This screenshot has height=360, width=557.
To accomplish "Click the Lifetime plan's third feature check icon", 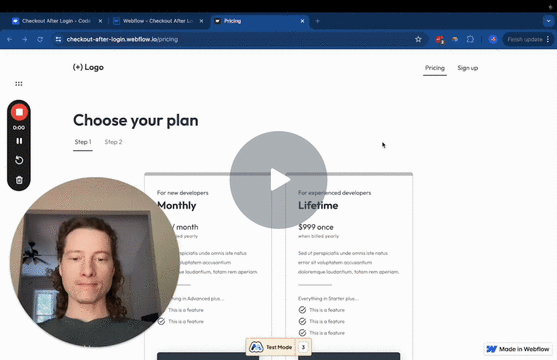I will [x=302, y=333].
